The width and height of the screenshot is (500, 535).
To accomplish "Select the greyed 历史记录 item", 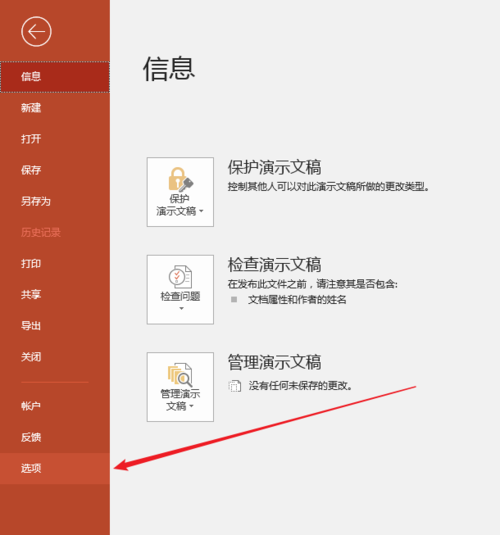I will [x=55, y=233].
